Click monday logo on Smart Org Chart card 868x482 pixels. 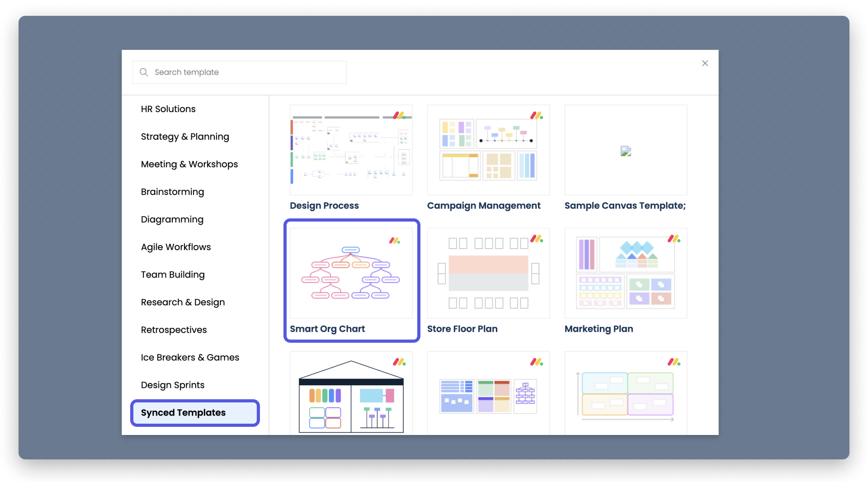[x=395, y=241]
